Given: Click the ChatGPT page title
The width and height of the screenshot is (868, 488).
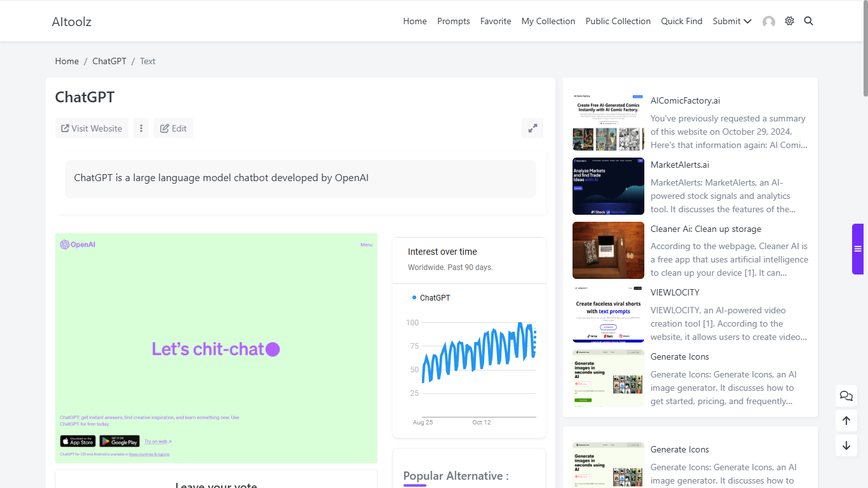Looking at the screenshot, I should pos(85,97).
